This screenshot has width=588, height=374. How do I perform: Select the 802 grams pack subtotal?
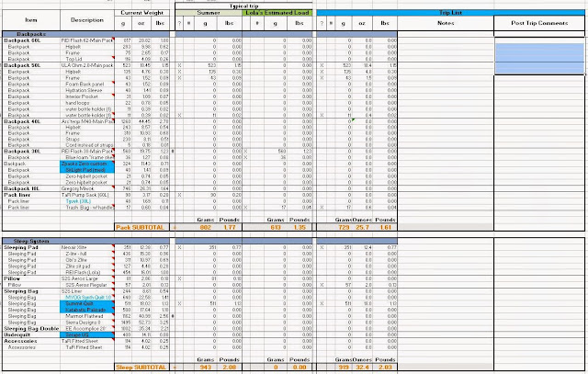click(x=206, y=227)
